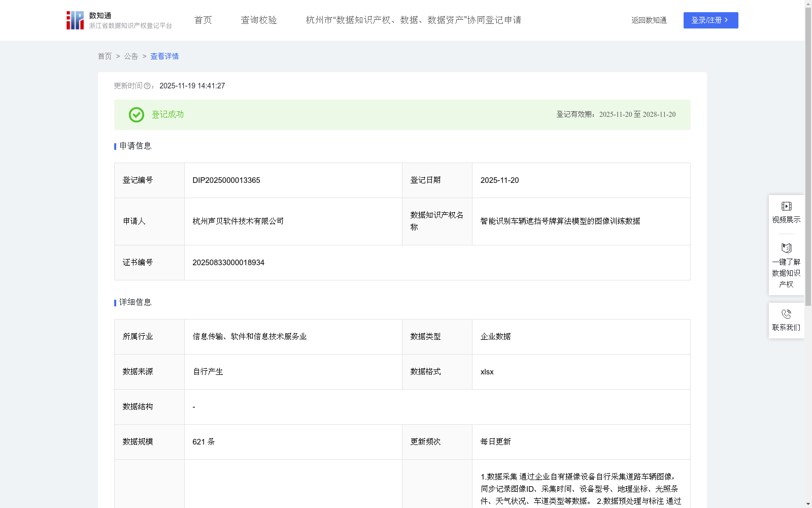Click 首页 in the breadcrumb trail
Viewport: 812px width, 508px height.
coord(105,56)
